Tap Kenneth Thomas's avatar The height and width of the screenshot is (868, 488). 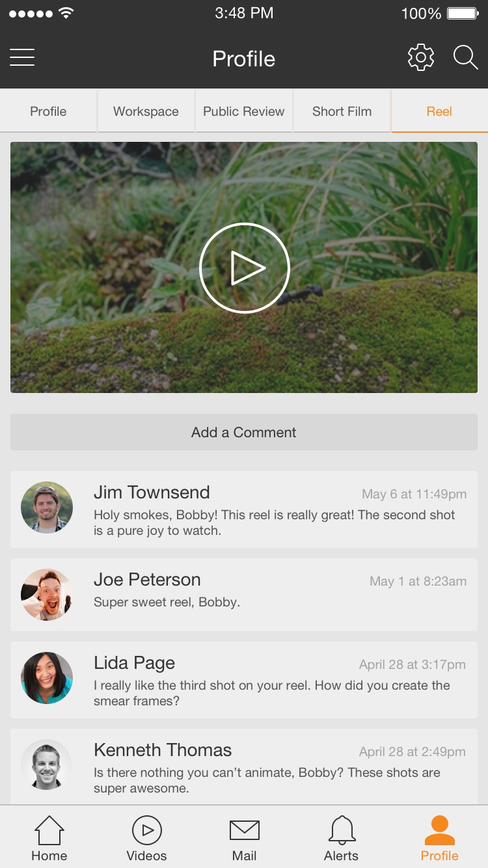47,765
